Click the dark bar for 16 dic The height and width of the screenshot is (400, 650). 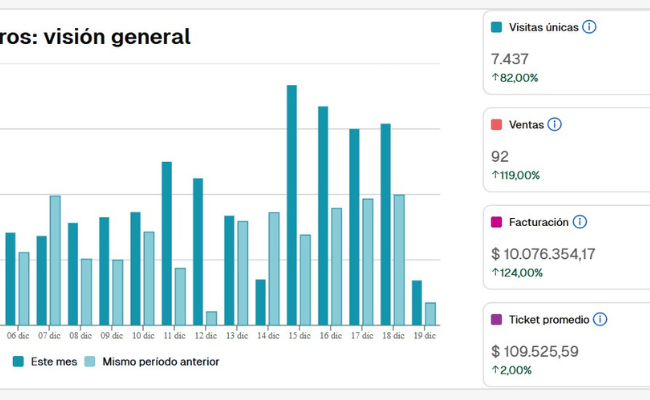(x=323, y=216)
